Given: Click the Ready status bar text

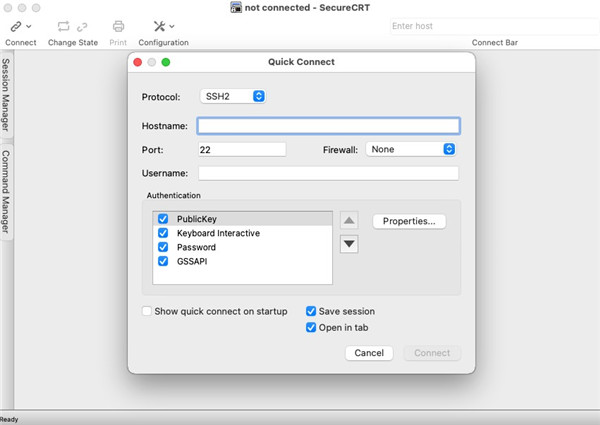Looking at the screenshot, I should pyautogui.click(x=9, y=420).
